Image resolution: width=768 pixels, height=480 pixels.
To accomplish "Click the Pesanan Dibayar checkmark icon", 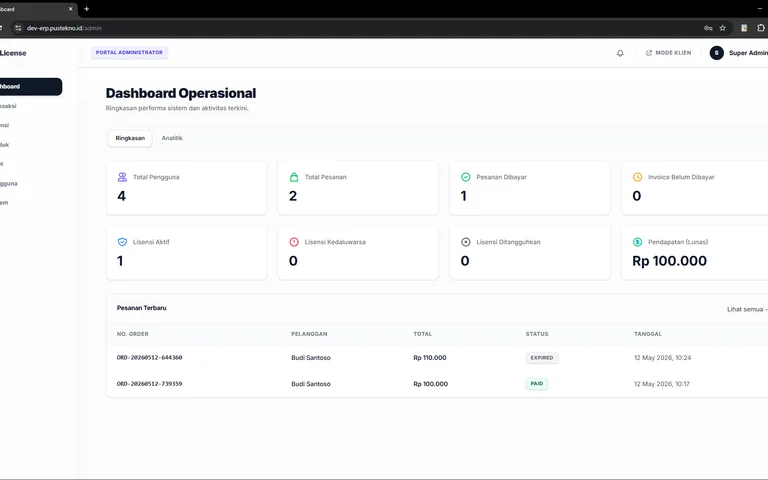I will 466,177.
